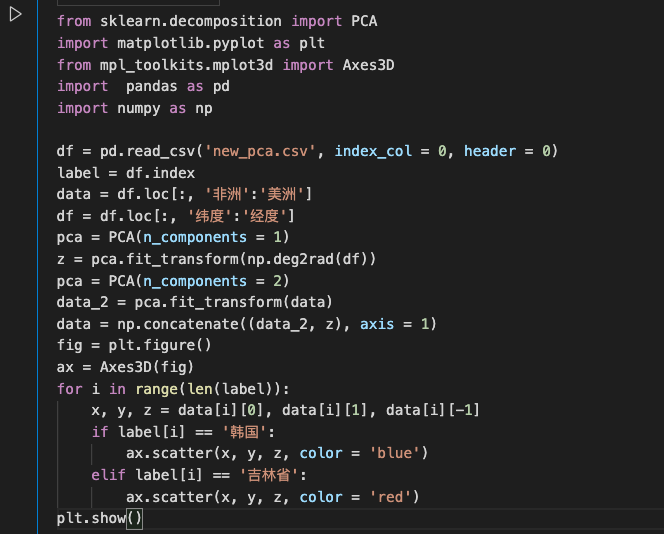Click the 'axis' parameter in concatenate call

pos(377,324)
